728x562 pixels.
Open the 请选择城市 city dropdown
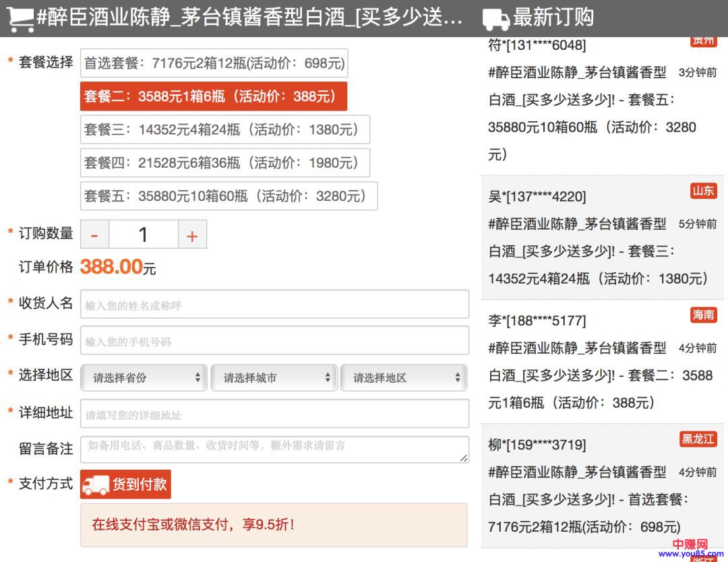[x=274, y=378]
